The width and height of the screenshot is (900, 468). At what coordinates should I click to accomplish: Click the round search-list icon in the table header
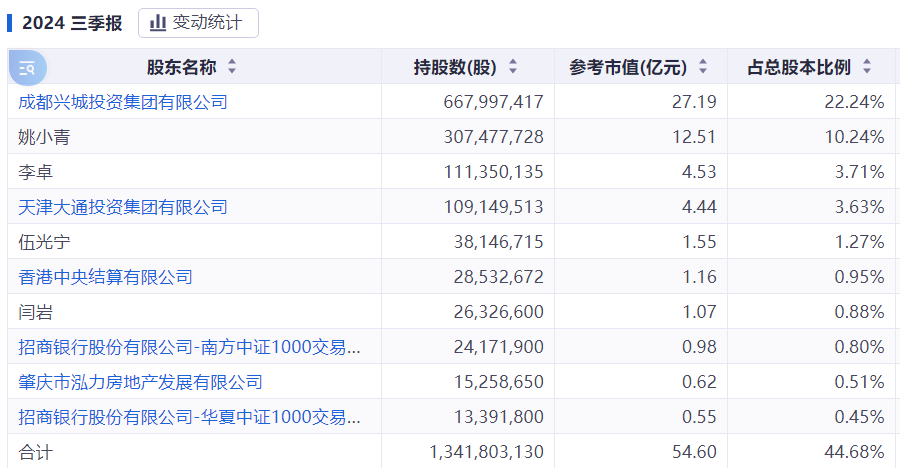[x=28, y=68]
